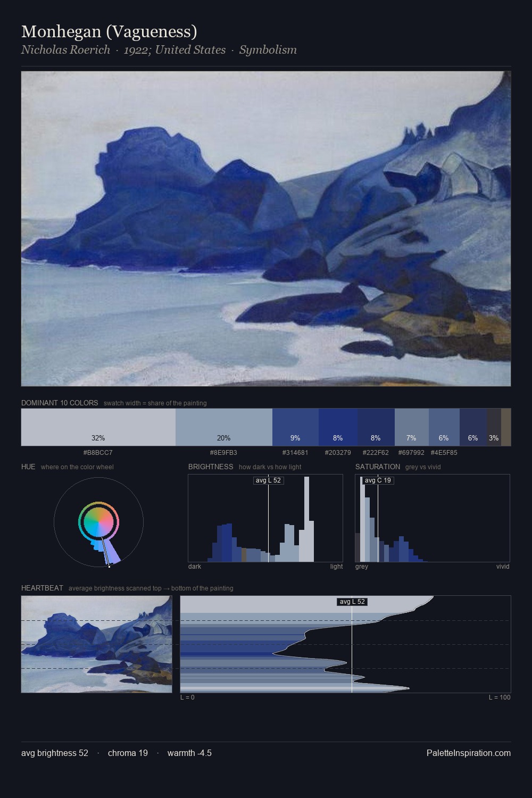Click the 'grey' saturation axis label
Image resolution: width=532 pixels, height=798 pixels.
(x=362, y=567)
